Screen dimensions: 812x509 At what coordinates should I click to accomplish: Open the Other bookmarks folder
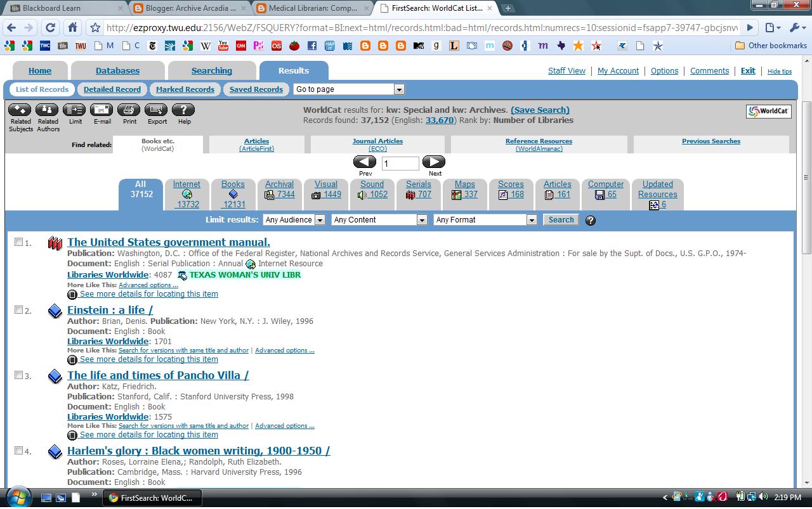771,46
